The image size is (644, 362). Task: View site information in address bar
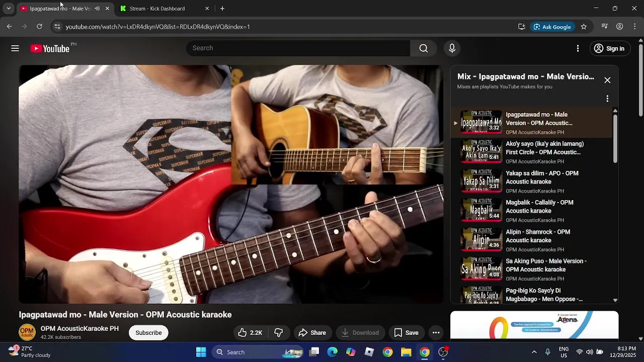tap(57, 27)
